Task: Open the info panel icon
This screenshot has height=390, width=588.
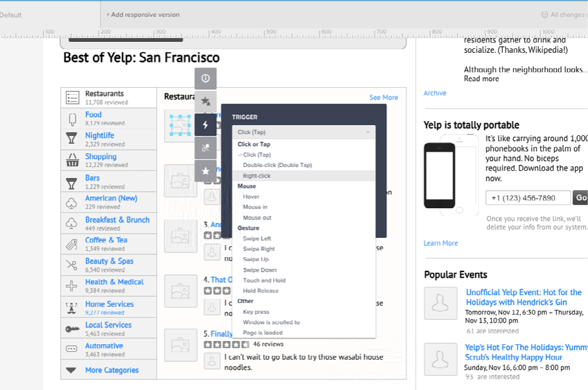Action: 205,78
